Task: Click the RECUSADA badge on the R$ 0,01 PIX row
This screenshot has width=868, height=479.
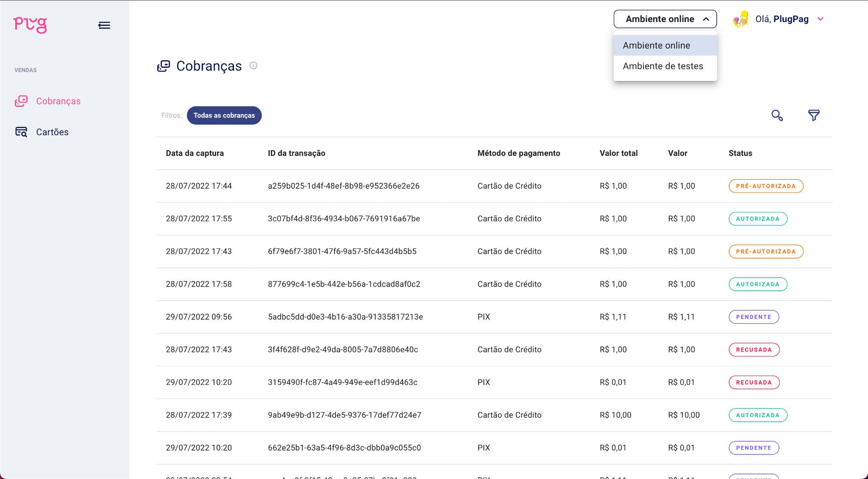Action: pyautogui.click(x=754, y=382)
